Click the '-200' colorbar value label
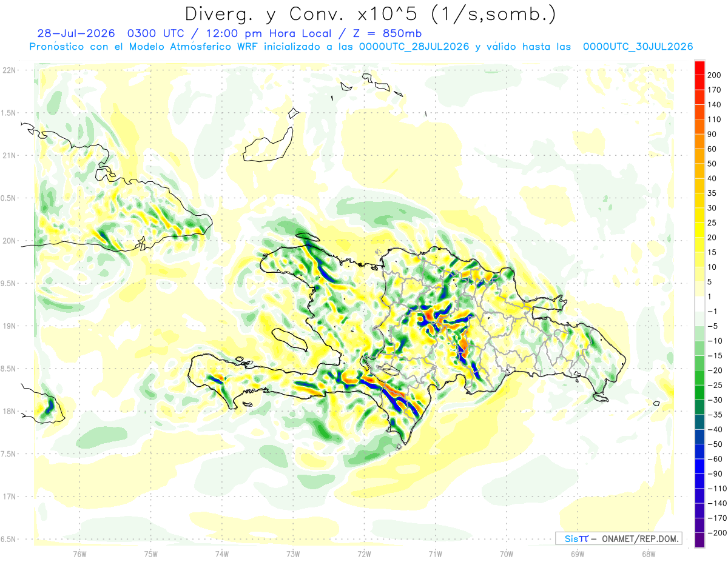Image resolution: width=728 pixels, height=562 pixels. click(x=717, y=533)
